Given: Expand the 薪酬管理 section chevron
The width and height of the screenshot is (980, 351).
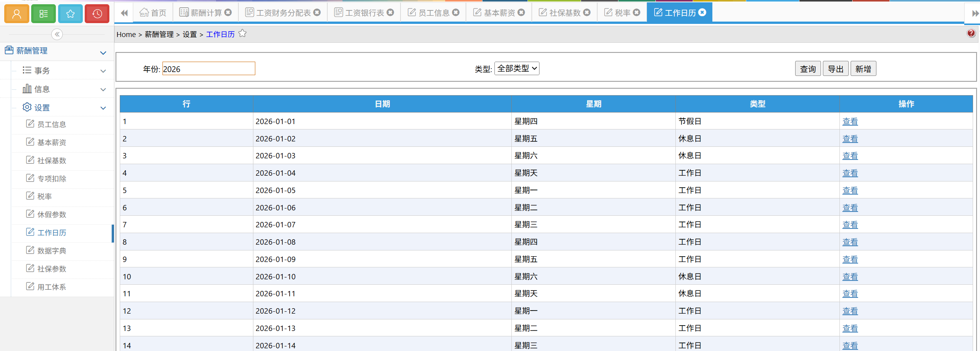Looking at the screenshot, I should [x=103, y=53].
